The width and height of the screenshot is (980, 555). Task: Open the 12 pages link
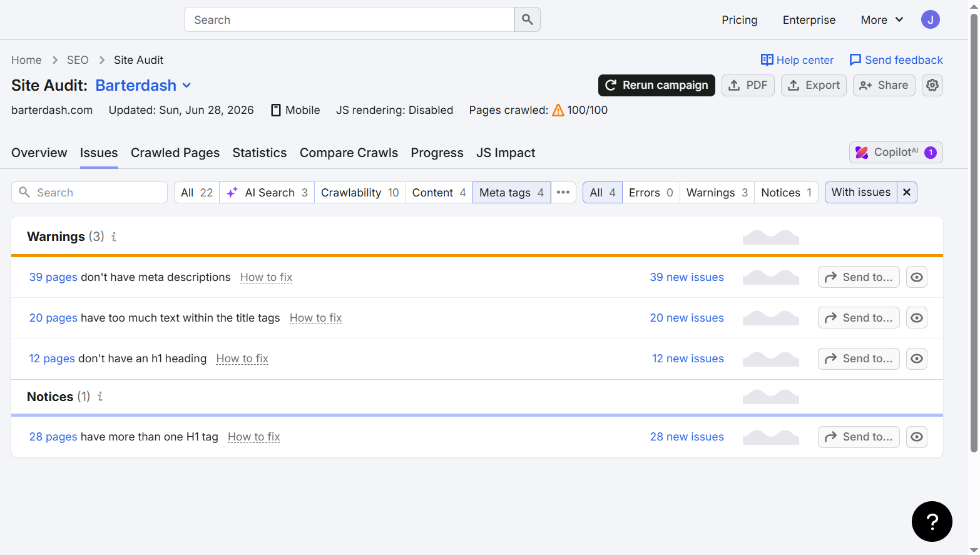coord(52,359)
